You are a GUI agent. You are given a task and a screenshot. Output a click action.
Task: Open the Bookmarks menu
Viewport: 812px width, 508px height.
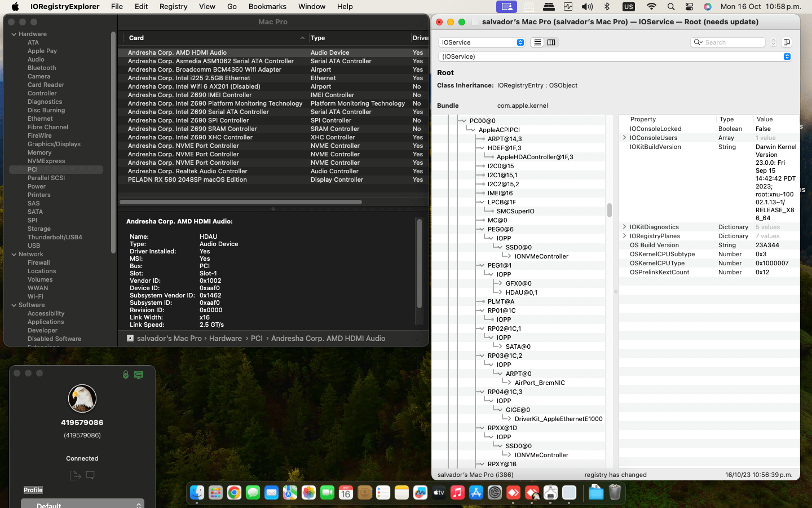pyautogui.click(x=267, y=7)
